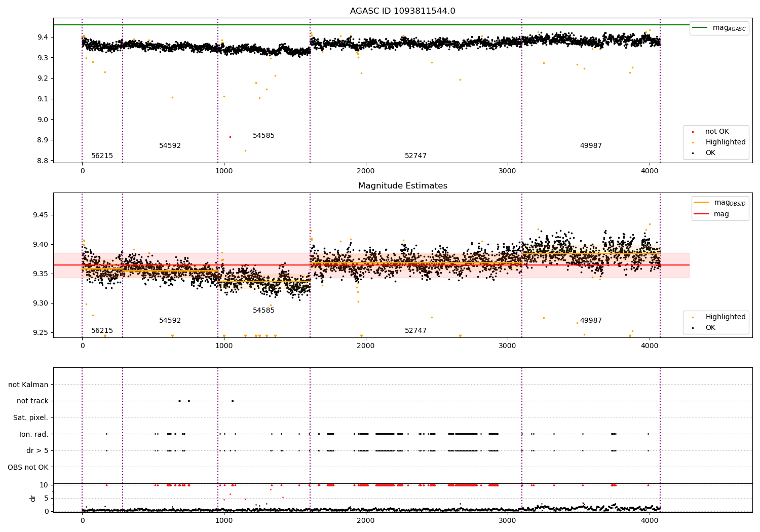Click the 'OBS not OK' axis label
This screenshot has width=760, height=532.
(x=28, y=467)
